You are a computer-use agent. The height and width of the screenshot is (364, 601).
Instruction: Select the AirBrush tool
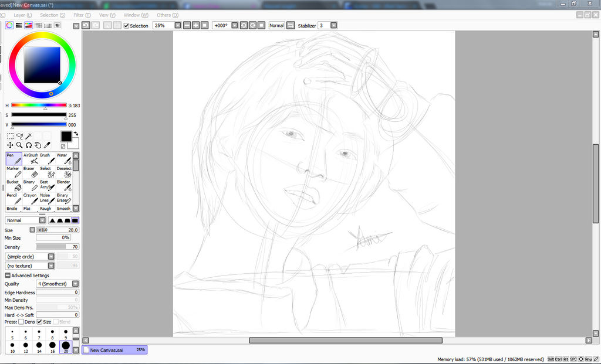coord(32,159)
